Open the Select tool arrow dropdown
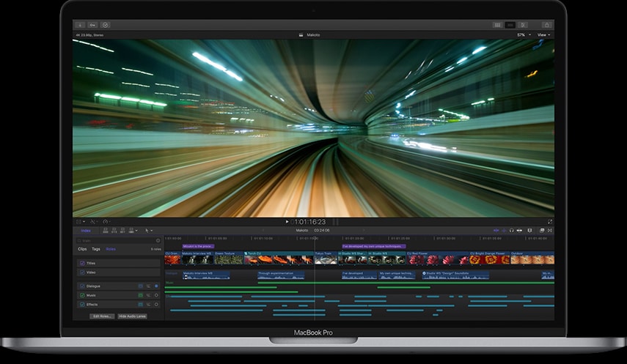627x364 pixels. [x=148, y=231]
